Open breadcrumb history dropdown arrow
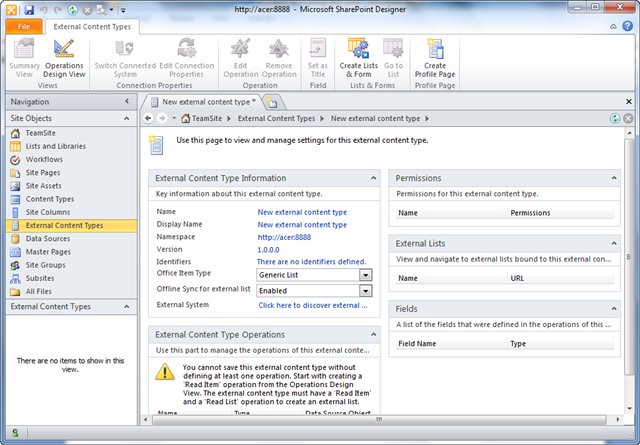 click(174, 118)
